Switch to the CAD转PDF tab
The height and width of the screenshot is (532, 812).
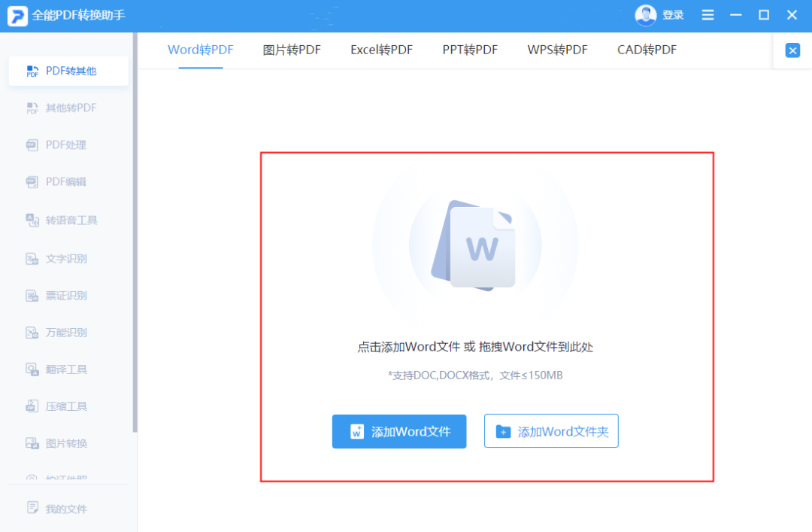click(647, 50)
